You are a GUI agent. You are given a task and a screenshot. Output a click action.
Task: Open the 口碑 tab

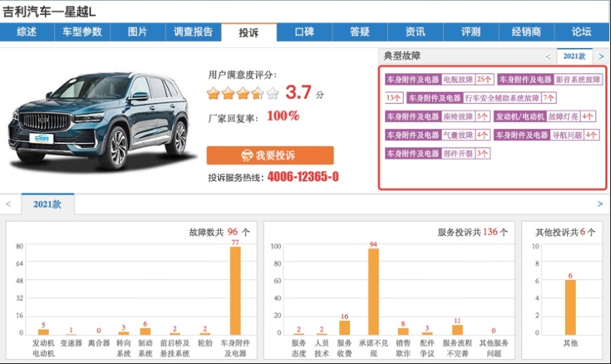coord(304,32)
